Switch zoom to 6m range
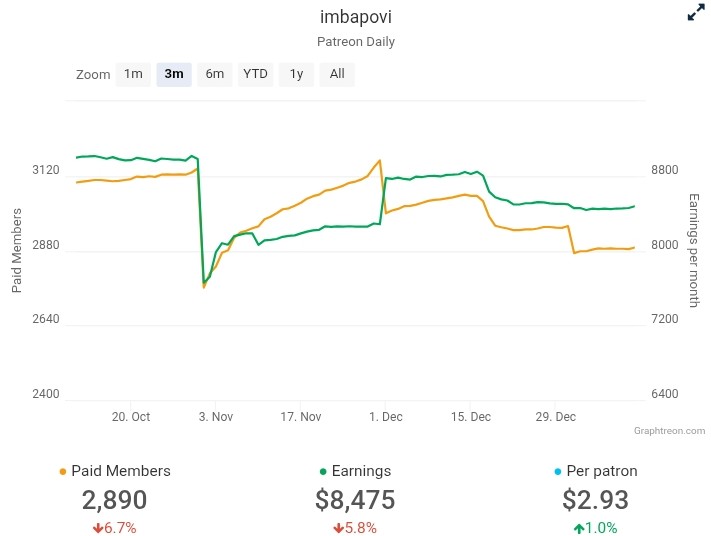 (x=215, y=74)
